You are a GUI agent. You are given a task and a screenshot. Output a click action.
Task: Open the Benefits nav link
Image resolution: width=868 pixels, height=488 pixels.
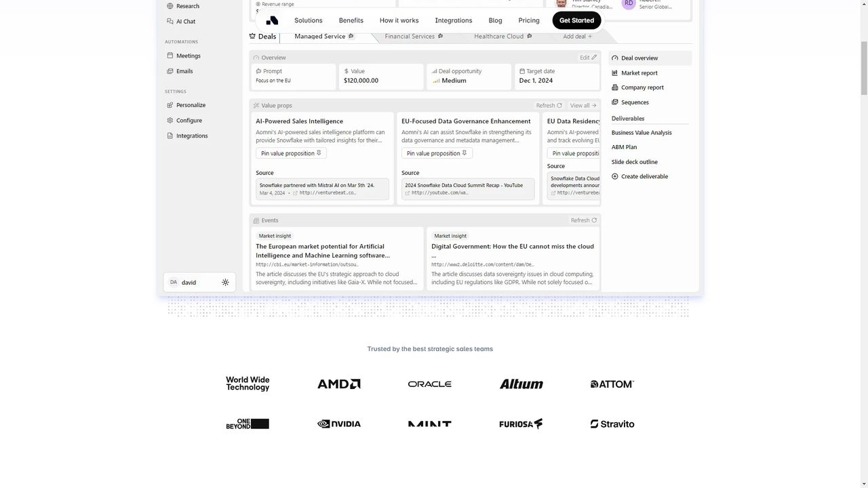pos(351,20)
